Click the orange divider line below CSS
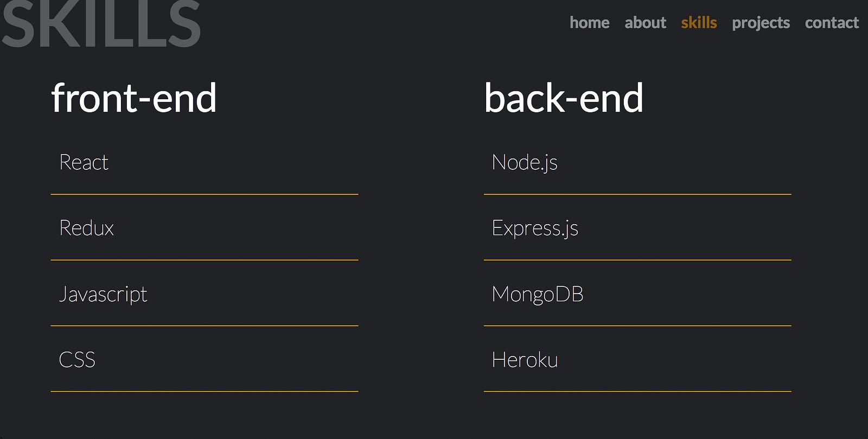The width and height of the screenshot is (868, 439). (x=205, y=391)
